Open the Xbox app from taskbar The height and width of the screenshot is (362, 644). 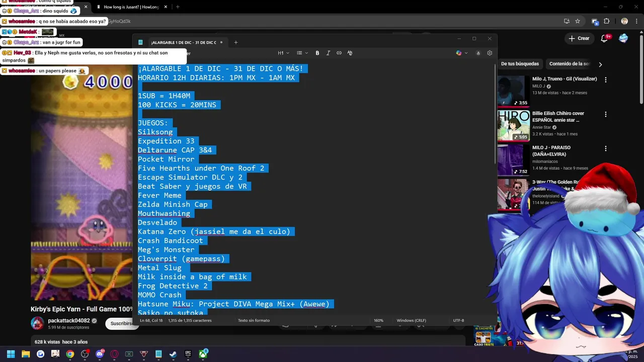203,354
